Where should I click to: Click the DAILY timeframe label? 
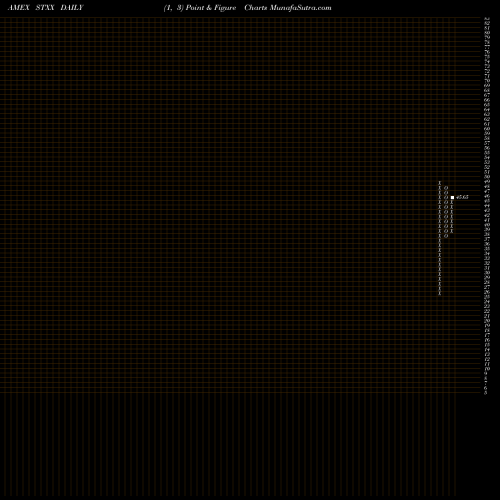point(72,8)
